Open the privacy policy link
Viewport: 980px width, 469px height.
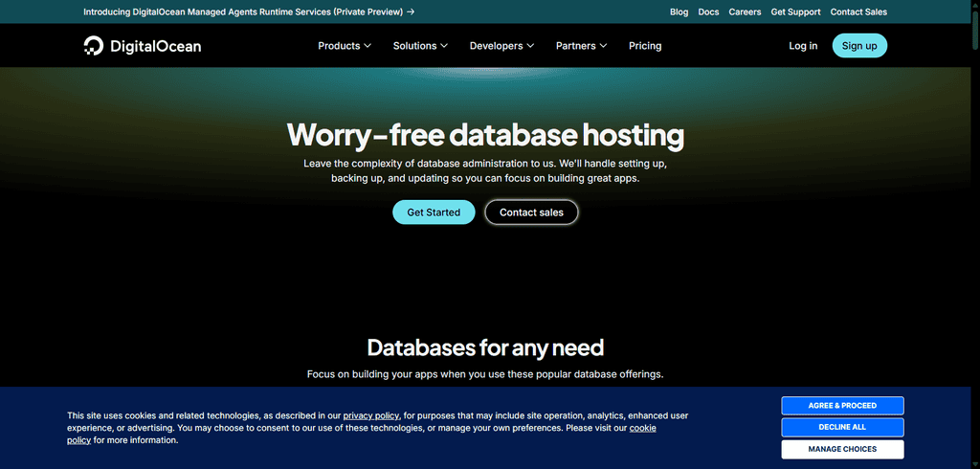pos(370,415)
